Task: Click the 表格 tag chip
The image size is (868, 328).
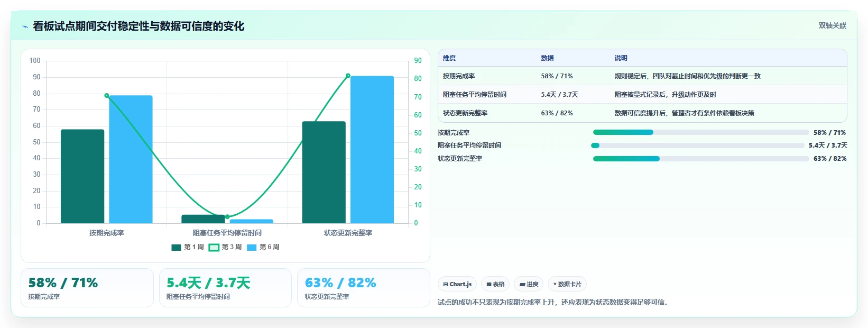Action: click(x=495, y=284)
